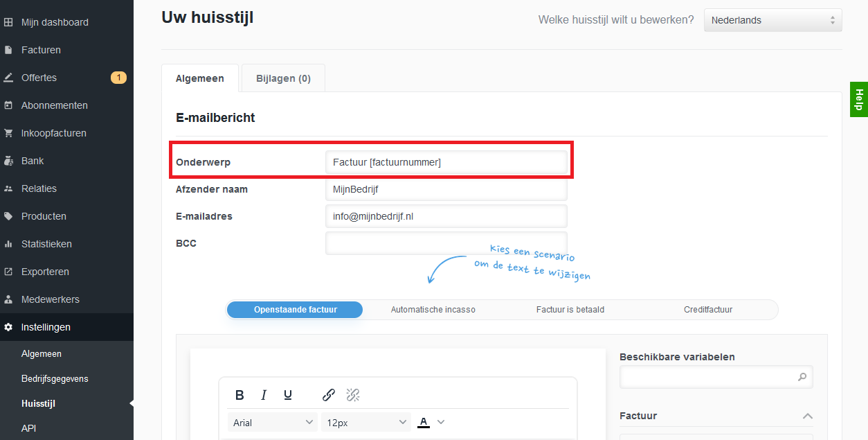The height and width of the screenshot is (440, 868).
Task: Apply underline formatting in editor
Action: (288, 395)
